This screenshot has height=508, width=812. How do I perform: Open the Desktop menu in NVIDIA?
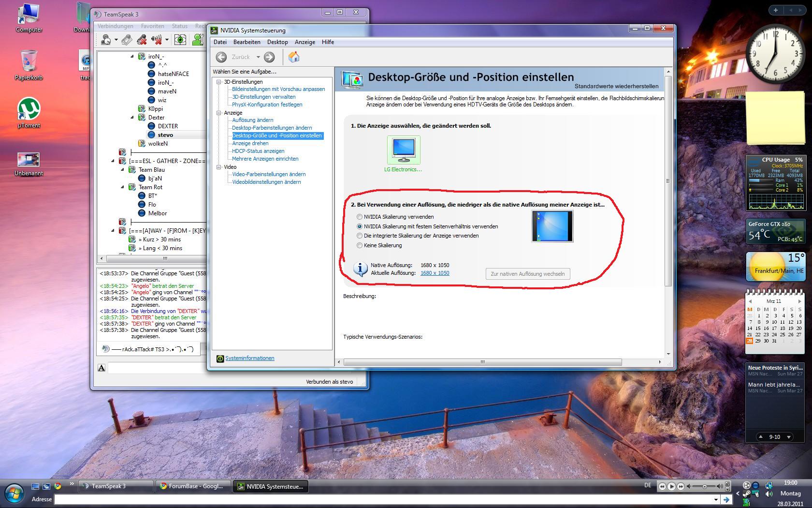click(277, 42)
